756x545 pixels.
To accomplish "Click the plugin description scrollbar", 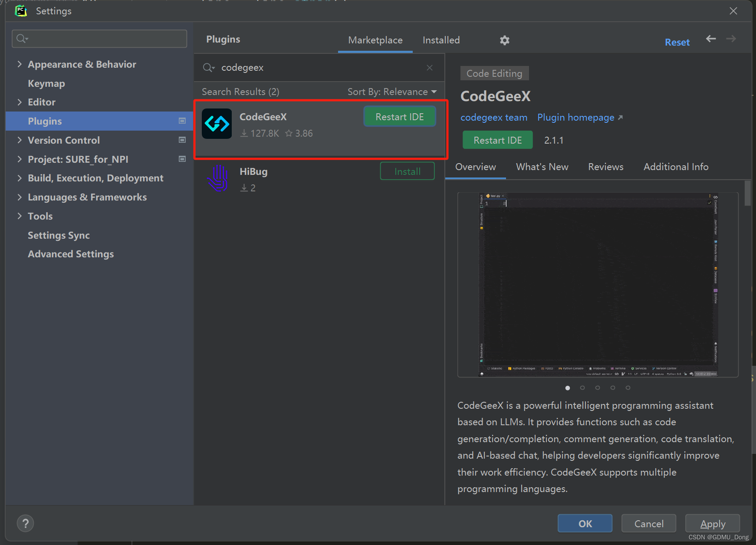I will click(748, 193).
